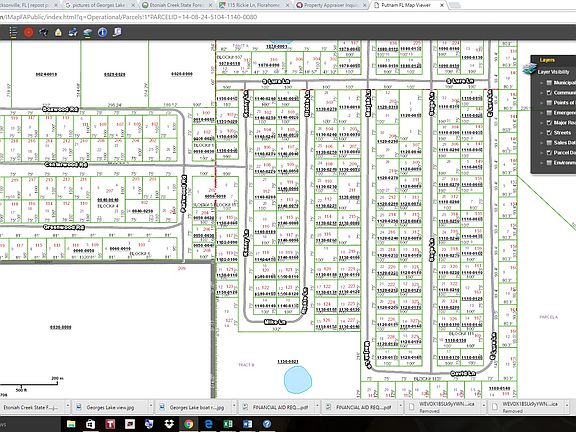Image resolution: width=576 pixels, height=432 pixels.
Task: Uncheck the Streets layer checkbox
Action: (550, 132)
